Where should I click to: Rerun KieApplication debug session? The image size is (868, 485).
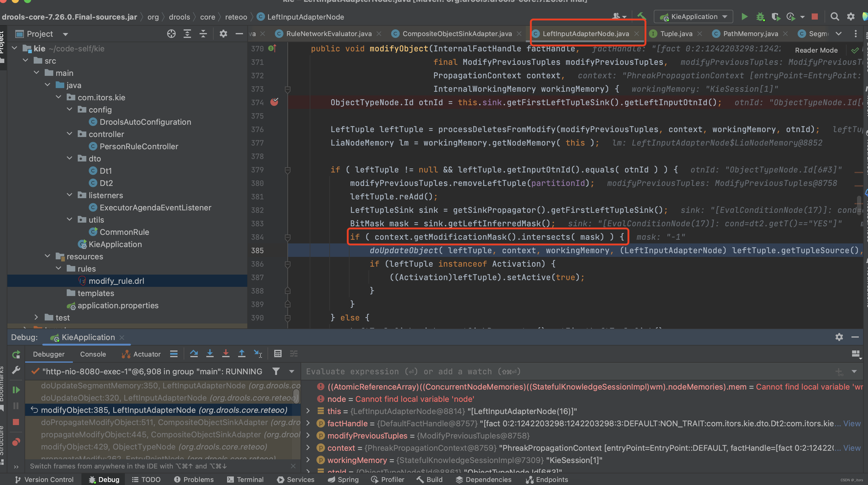coord(16,354)
